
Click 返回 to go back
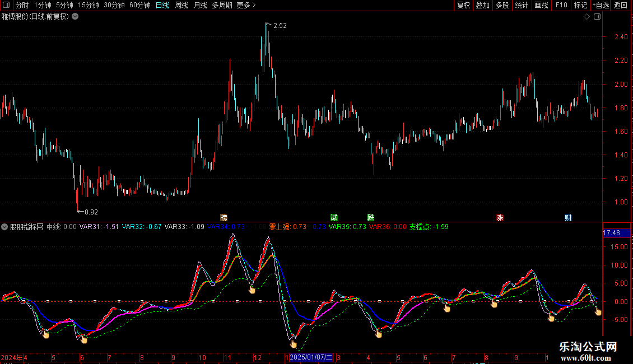tap(621, 5)
